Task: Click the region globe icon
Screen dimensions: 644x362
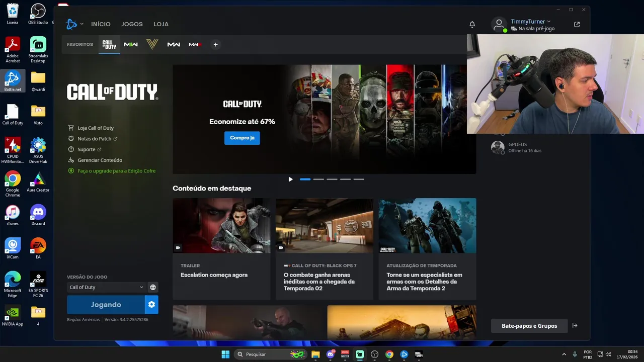Action: (153, 287)
